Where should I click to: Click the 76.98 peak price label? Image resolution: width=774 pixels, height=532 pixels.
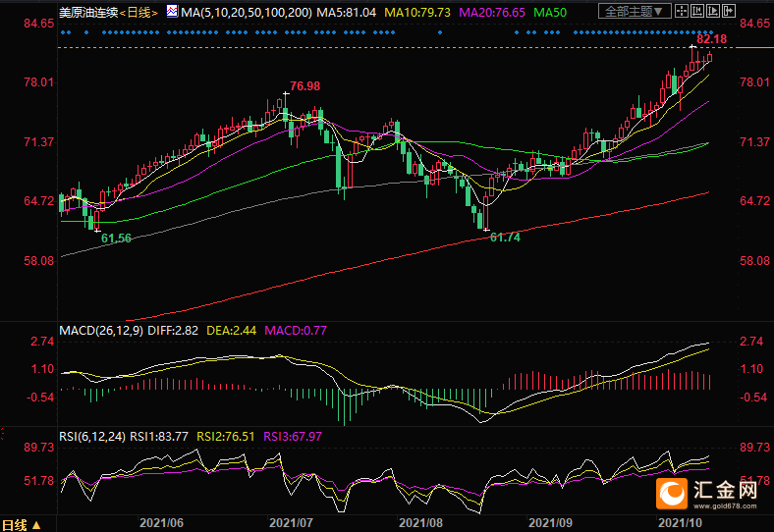coord(305,85)
